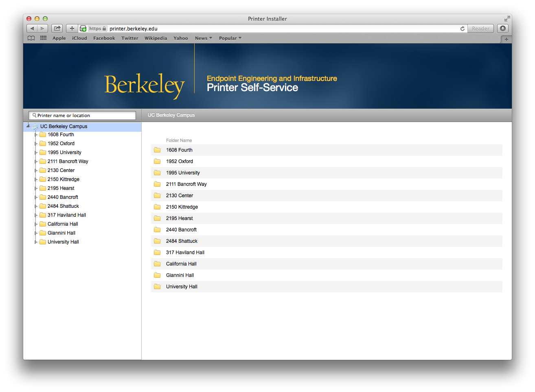Expand the 2130 Center tree node

(x=36, y=170)
